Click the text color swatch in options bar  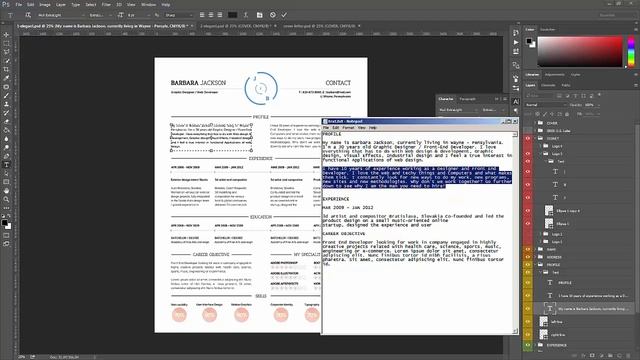(232, 15)
